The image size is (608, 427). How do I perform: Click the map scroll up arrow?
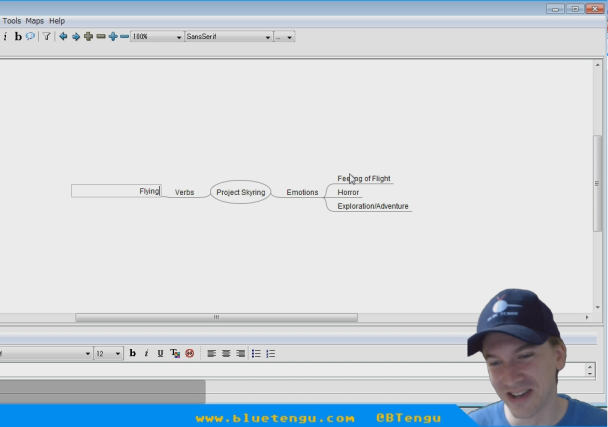coord(598,65)
